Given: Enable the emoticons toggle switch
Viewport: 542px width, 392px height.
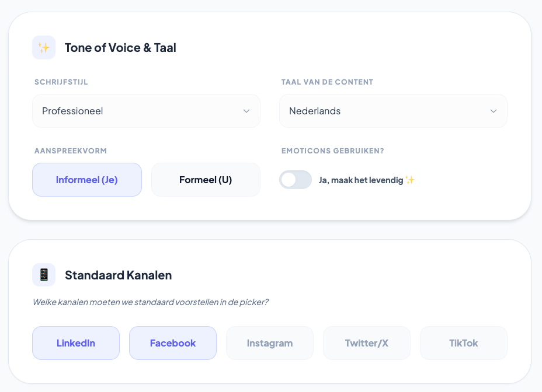Looking at the screenshot, I should 296,180.
